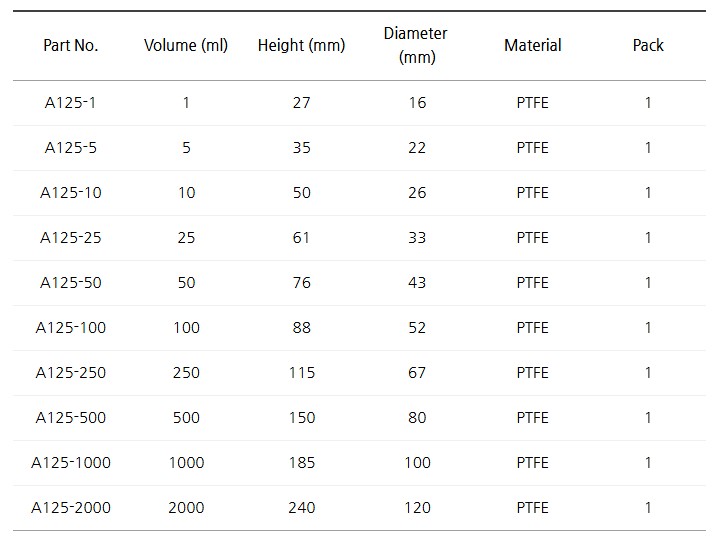
Task: Click part number A125-25
Action: (70, 237)
